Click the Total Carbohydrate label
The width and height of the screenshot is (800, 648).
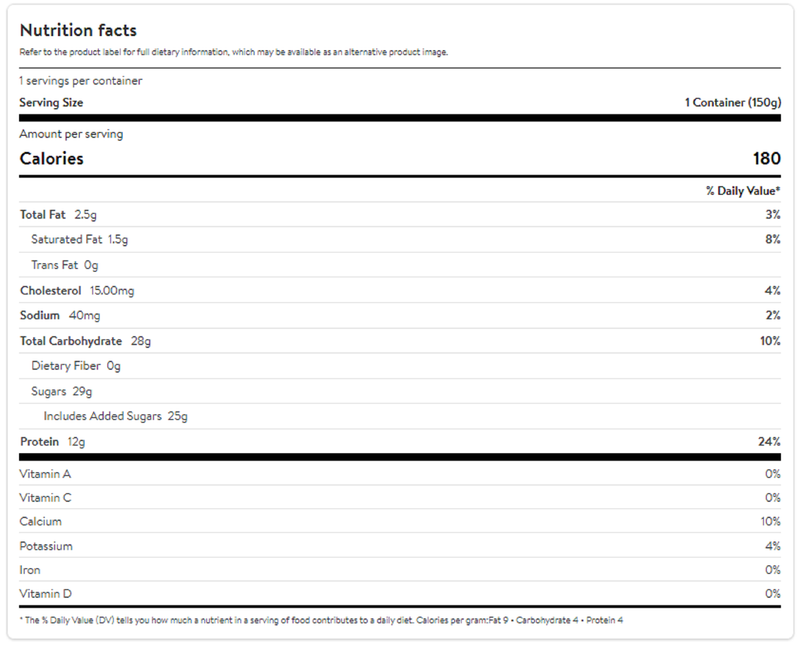[71, 341]
